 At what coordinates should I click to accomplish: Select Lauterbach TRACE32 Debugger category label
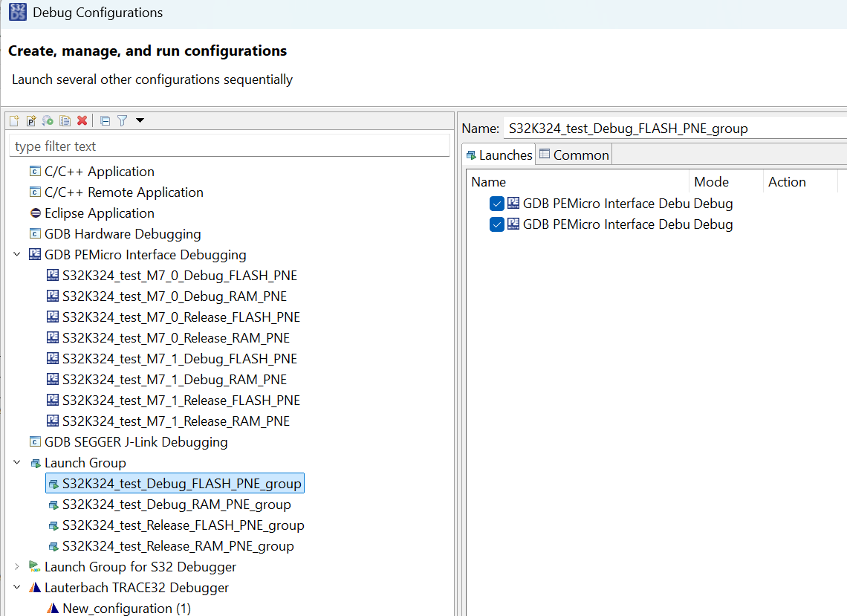137,587
